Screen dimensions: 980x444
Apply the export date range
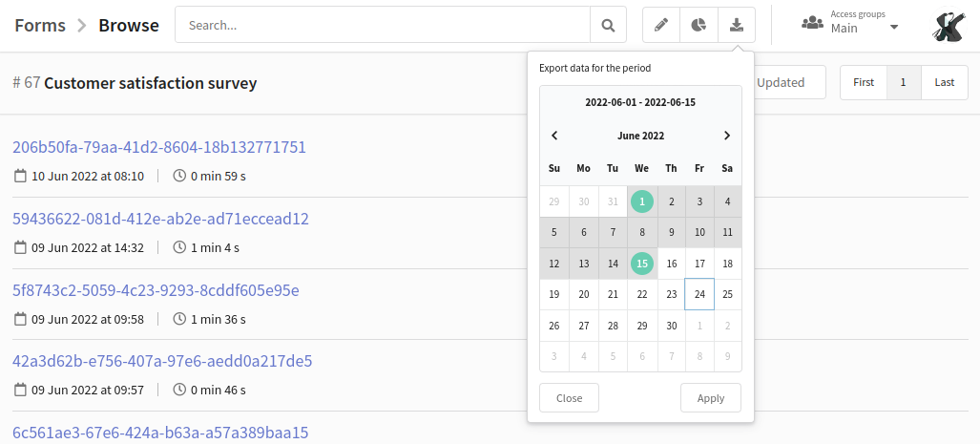711,398
